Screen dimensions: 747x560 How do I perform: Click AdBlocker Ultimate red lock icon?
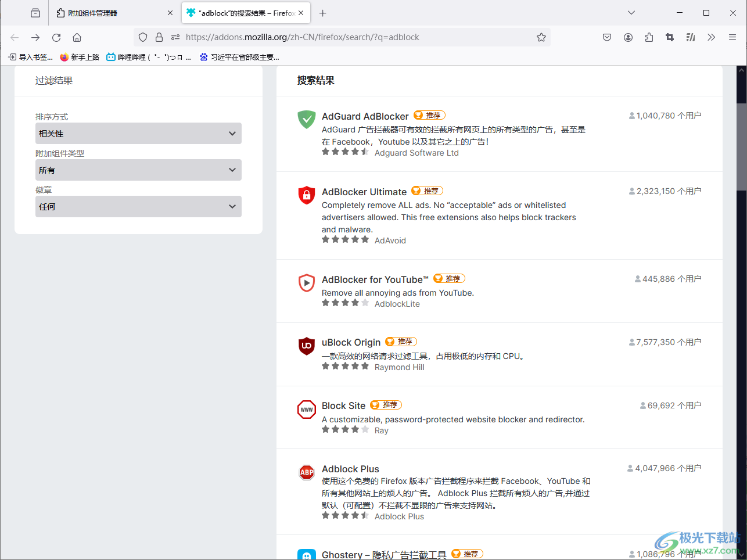point(307,195)
